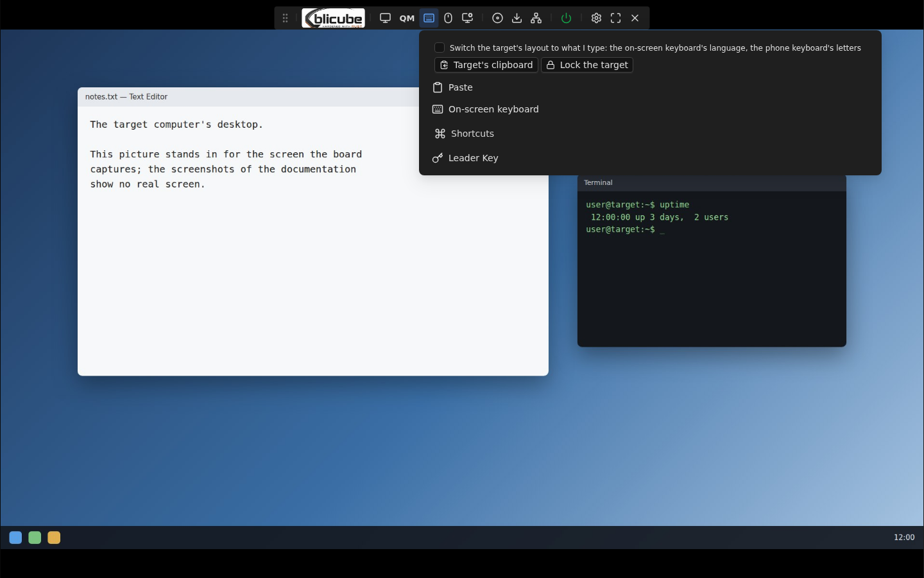Open the network topology icon

(x=536, y=18)
